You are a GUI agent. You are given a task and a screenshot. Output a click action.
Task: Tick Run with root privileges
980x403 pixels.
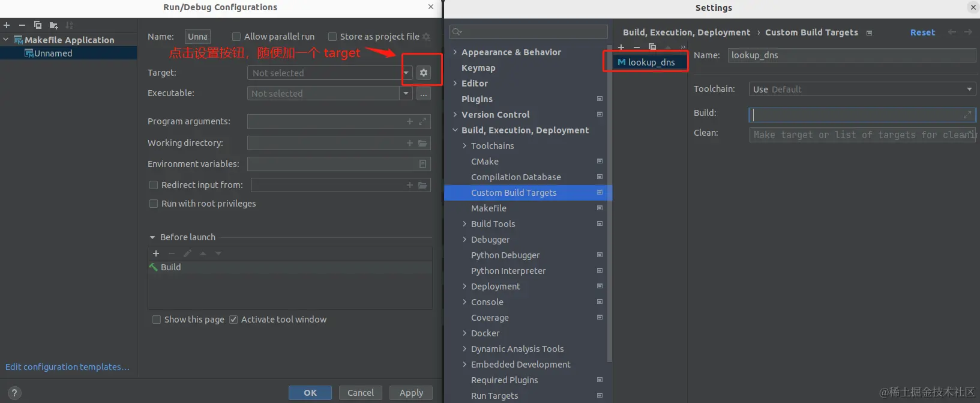coord(154,204)
